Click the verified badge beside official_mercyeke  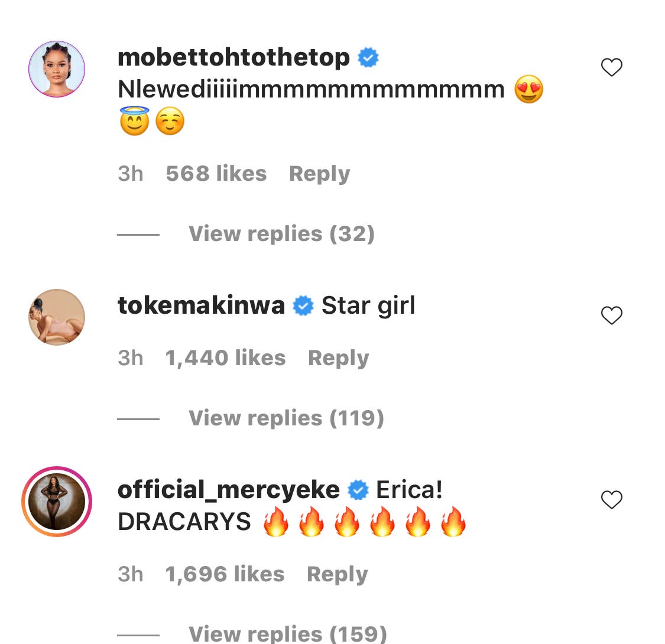(358, 490)
